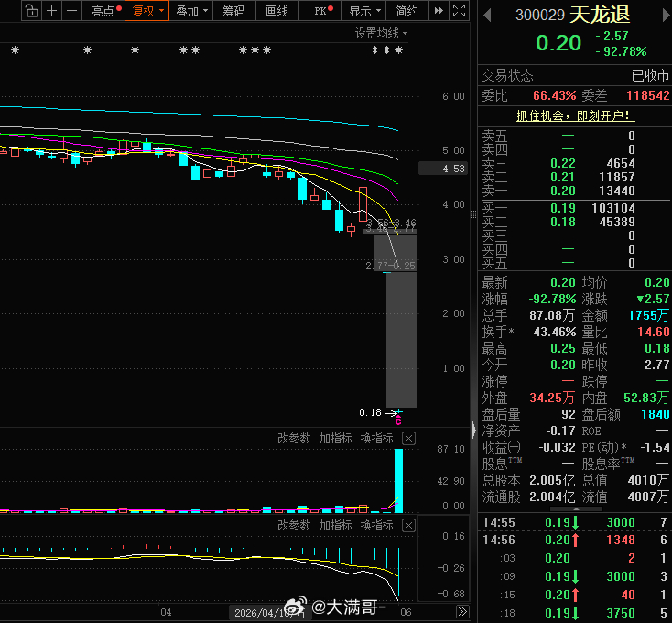Close the MACD indicator panel
Image resolution: width=672 pixels, height=623 pixels.
click(x=409, y=525)
